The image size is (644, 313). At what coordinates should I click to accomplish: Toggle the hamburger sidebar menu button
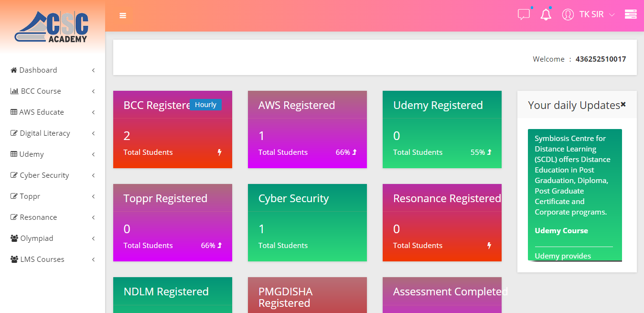click(123, 16)
